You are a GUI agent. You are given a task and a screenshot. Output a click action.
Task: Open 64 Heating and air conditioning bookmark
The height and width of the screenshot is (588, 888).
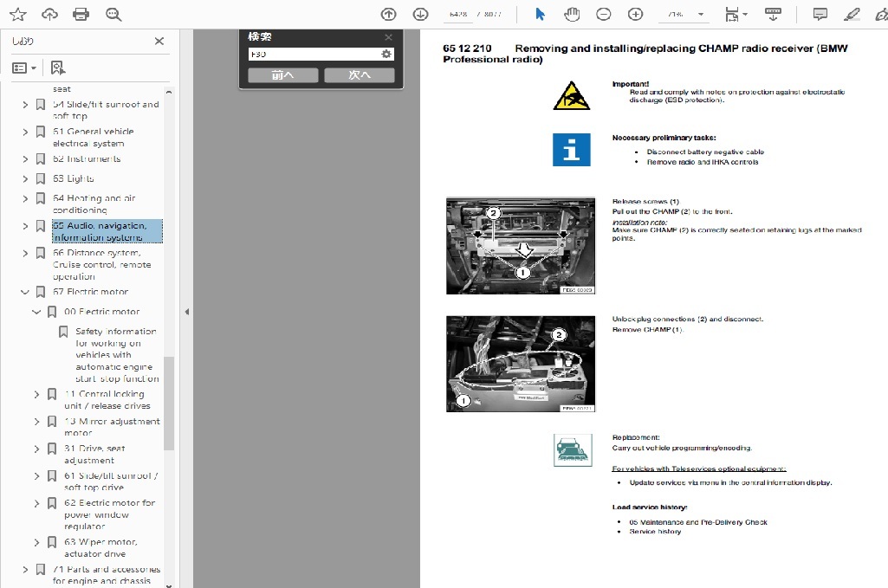(x=94, y=204)
